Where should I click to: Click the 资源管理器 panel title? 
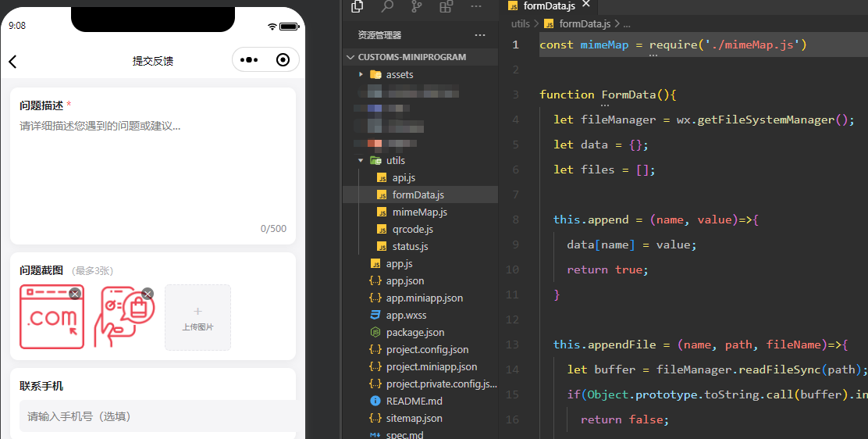[379, 35]
